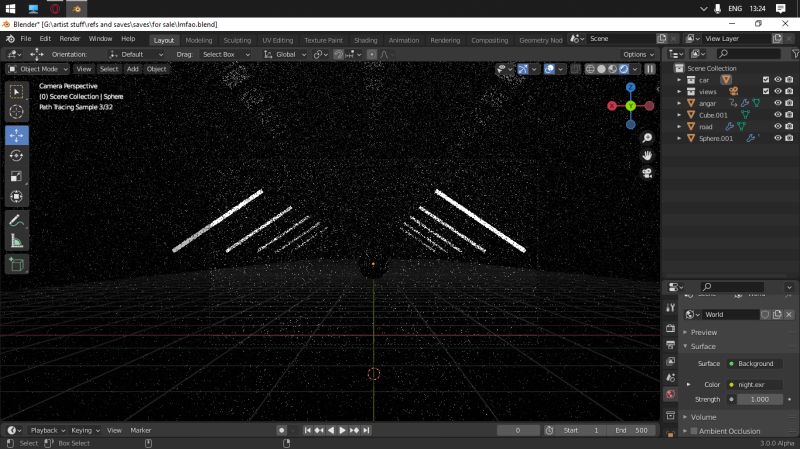The width and height of the screenshot is (800, 449).
Task: Open the Options dropdown
Action: pos(638,54)
